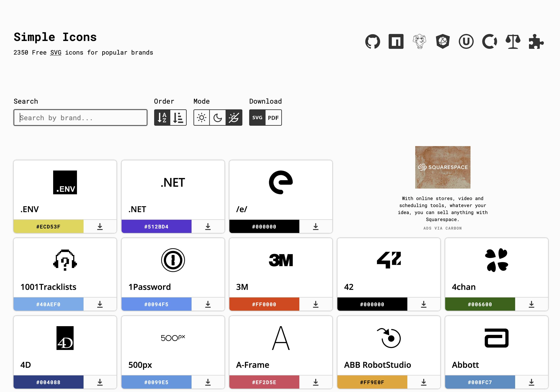Copy the #006600 color of 4chan
The width and height of the screenshot is (560, 392).
[480, 304]
